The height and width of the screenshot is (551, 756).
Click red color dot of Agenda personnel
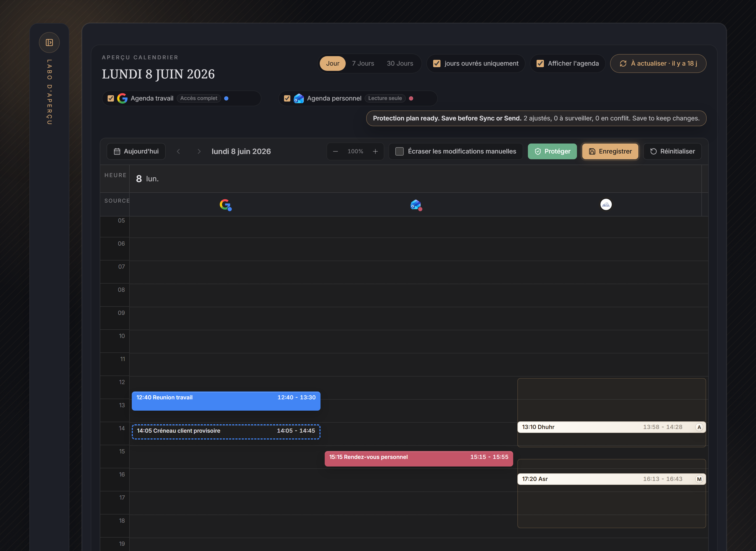(x=411, y=98)
